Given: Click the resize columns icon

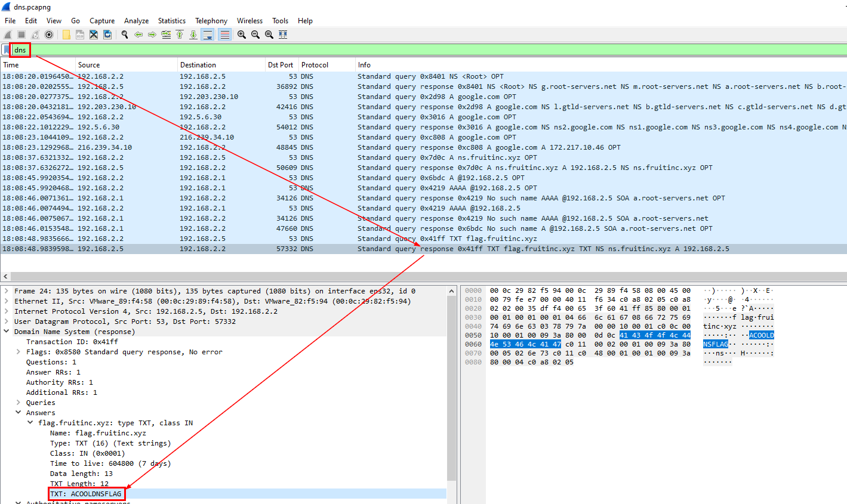Looking at the screenshot, I should [283, 35].
